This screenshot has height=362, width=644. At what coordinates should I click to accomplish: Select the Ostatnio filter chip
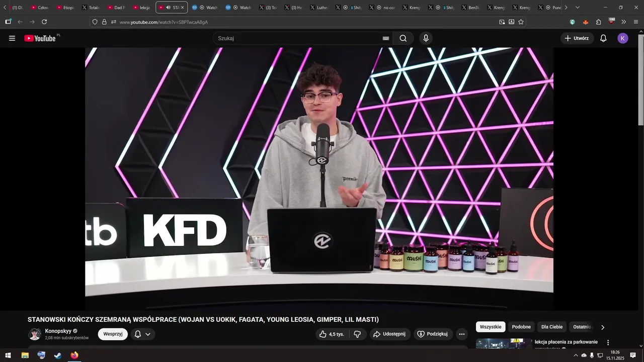tap(582, 327)
